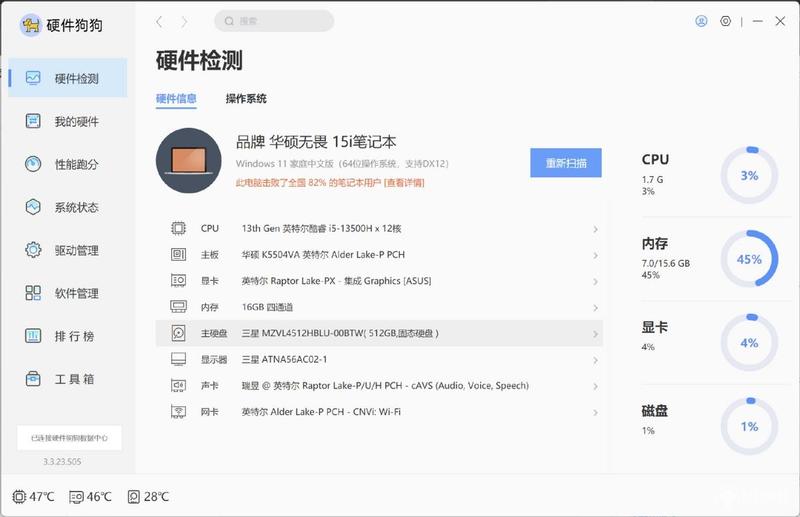This screenshot has width=800, height=517.
Task: Click the 主硬盘 disk icon
Action: tap(178, 333)
